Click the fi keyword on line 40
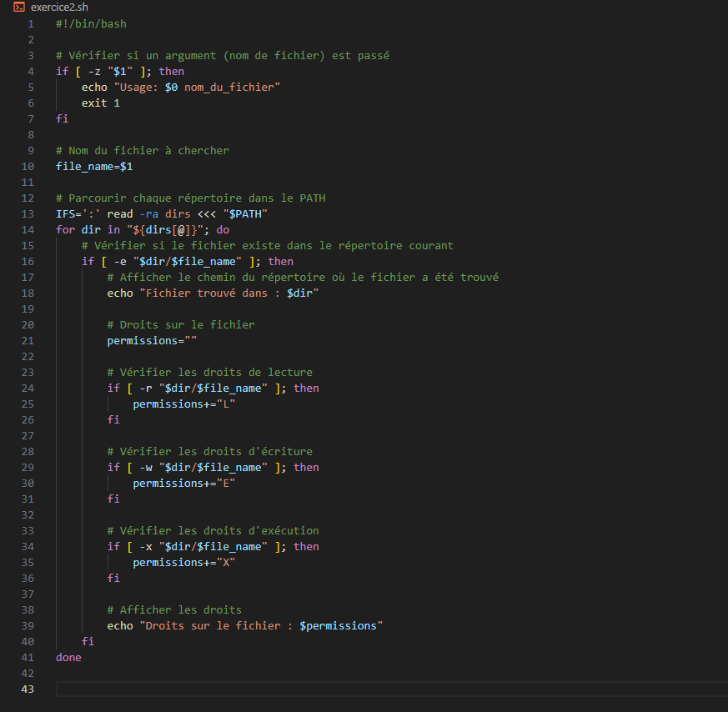Screen dimensions: 728x712 (x=88, y=641)
